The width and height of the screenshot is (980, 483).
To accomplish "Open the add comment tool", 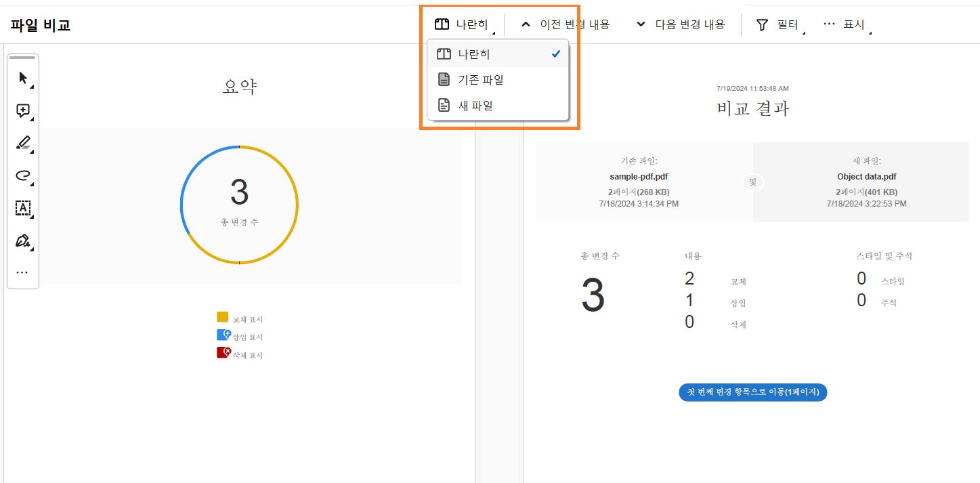I will click(x=22, y=110).
